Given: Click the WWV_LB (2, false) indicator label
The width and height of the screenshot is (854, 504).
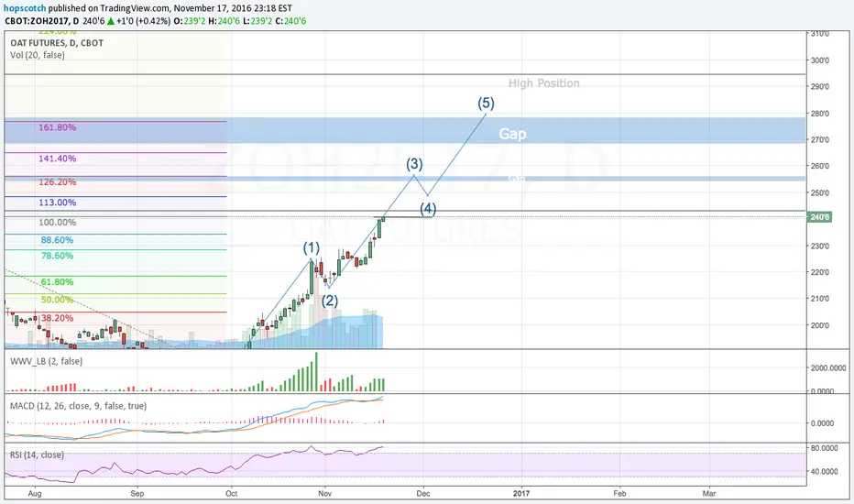Looking at the screenshot, I should pyautogui.click(x=47, y=361).
